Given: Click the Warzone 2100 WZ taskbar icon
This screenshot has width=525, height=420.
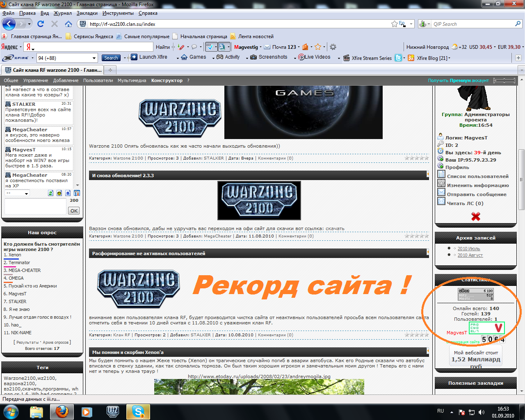Looking at the screenshot, I should click(x=112, y=411).
